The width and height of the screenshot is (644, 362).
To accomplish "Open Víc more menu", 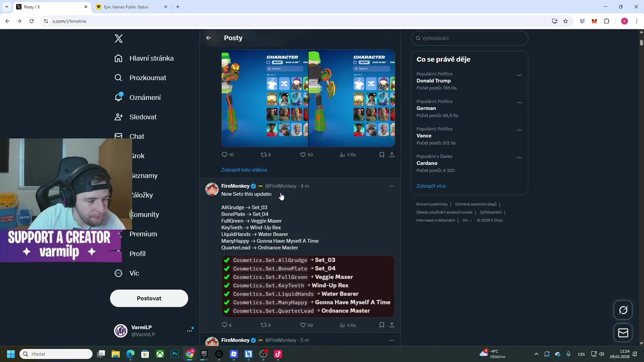I will [x=127, y=274].
